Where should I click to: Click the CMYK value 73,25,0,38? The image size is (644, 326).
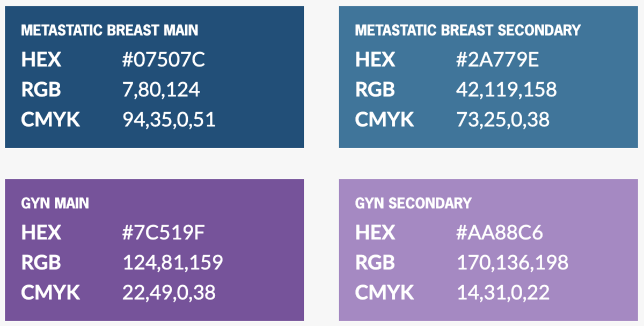pos(503,120)
